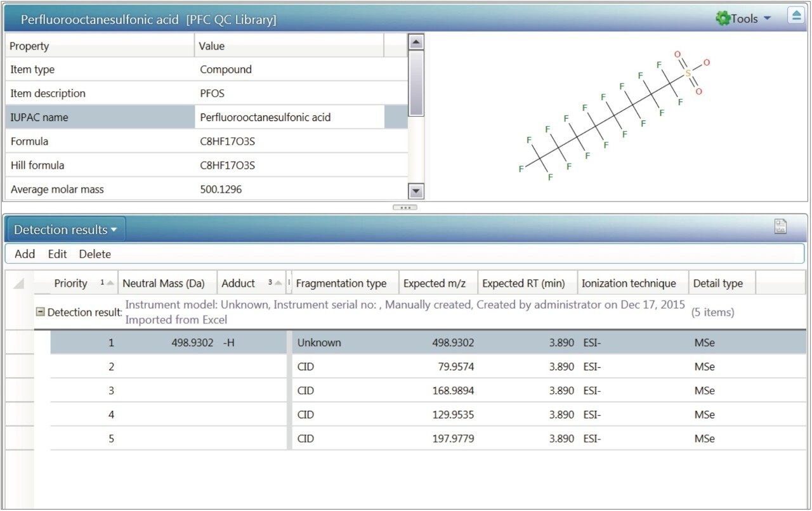812x511 pixels.
Task: Click the PFOS value cell
Action: pyautogui.click(x=289, y=93)
